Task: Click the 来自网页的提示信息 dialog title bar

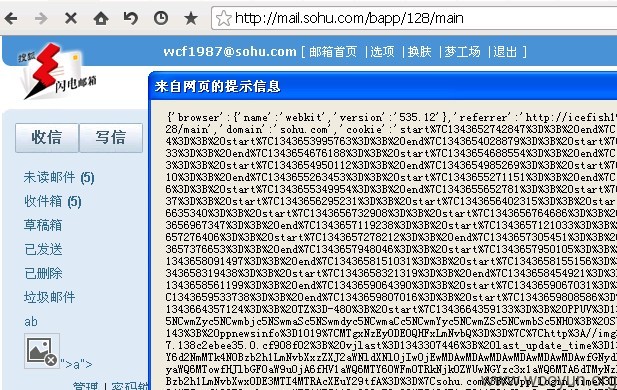Action: coord(383,86)
